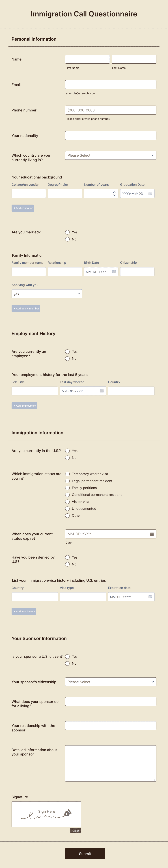This screenshot has height=868, width=168.
Task: Submit the questionnaire form
Action: click(x=85, y=854)
